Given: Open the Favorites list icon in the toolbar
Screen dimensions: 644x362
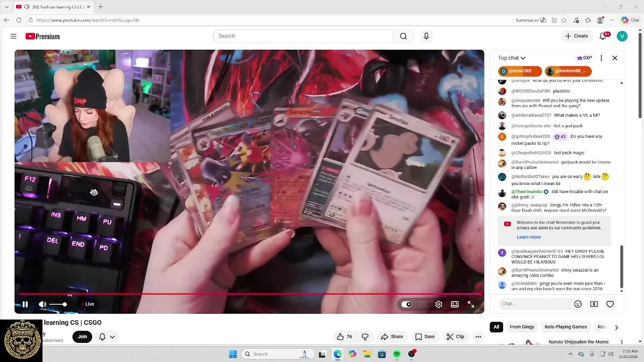Looking at the screenshot, I should tap(588, 20).
